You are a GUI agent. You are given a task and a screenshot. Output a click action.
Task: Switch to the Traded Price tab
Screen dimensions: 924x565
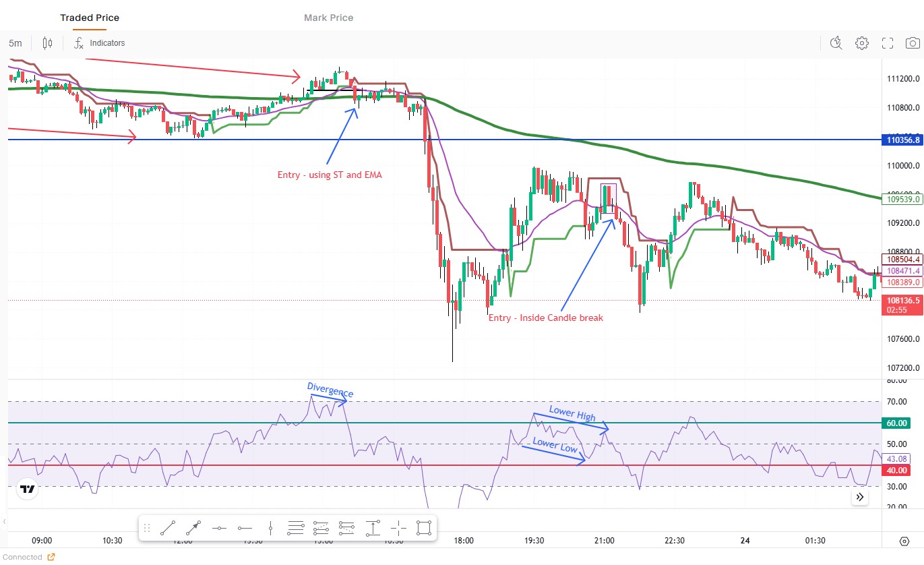pos(90,18)
